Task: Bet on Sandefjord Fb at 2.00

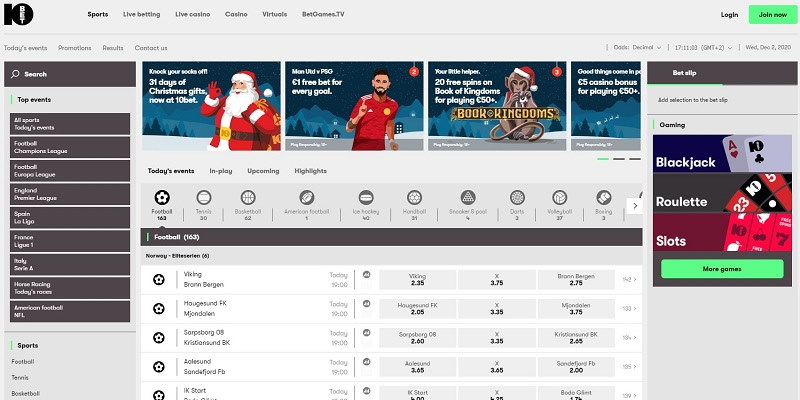Action: point(576,367)
